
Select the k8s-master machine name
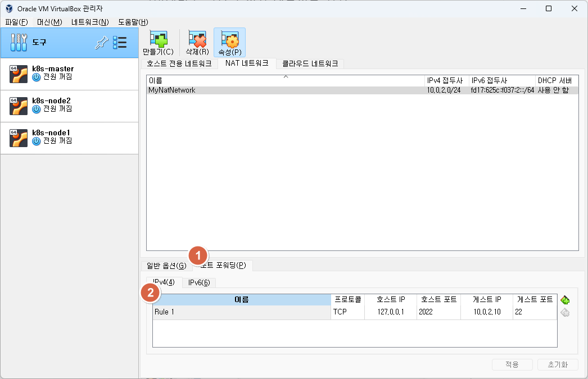(53, 69)
